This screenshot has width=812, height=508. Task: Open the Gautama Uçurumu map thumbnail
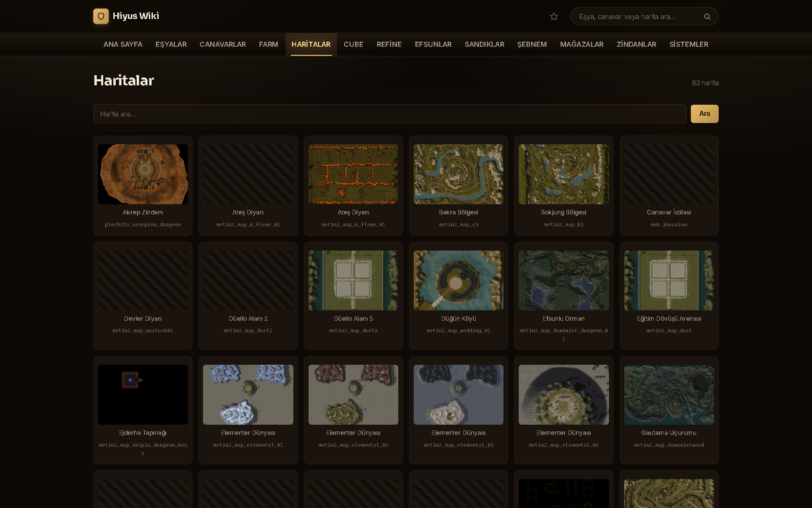(x=669, y=395)
